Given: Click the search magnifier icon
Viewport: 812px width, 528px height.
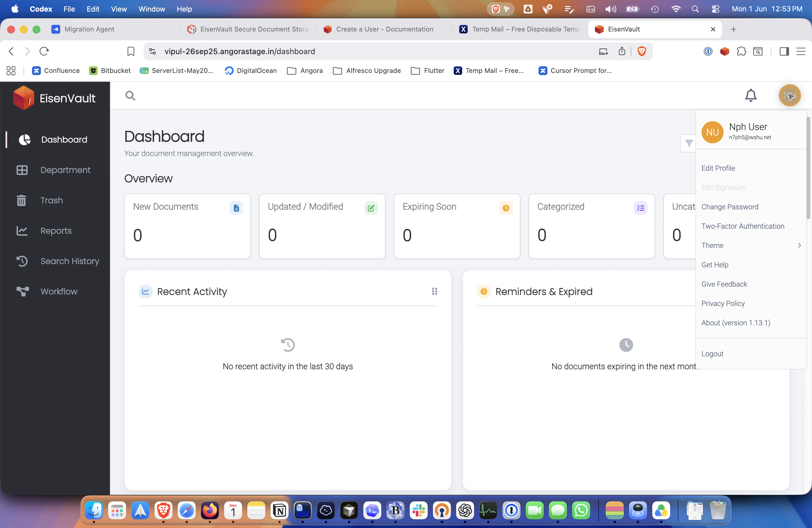Looking at the screenshot, I should tap(130, 96).
